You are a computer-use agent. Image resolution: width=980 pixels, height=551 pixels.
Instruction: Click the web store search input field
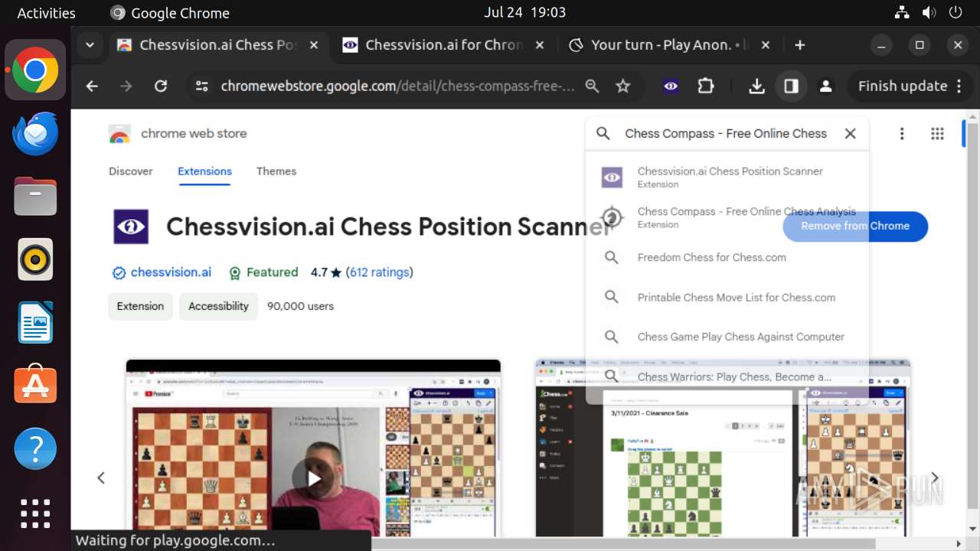point(726,133)
